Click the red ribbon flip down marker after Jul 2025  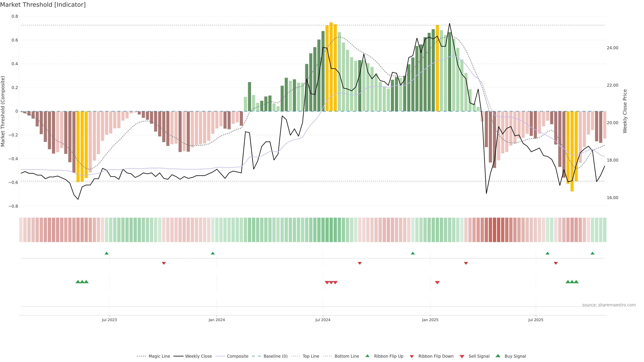555,263
